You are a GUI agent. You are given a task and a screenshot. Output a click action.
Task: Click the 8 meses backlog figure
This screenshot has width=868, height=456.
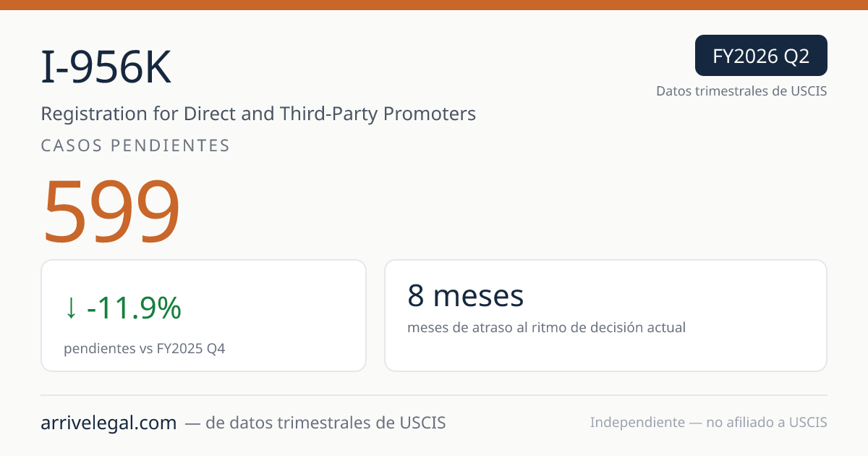point(465,296)
